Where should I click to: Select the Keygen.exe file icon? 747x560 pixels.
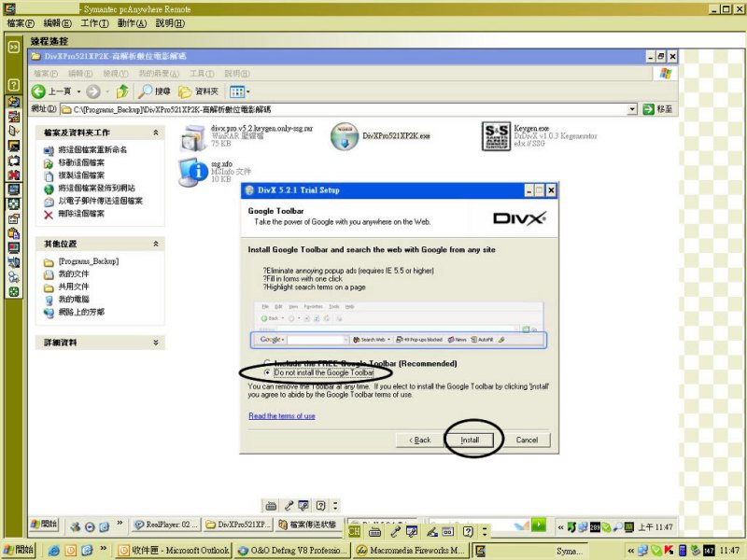tap(496, 135)
